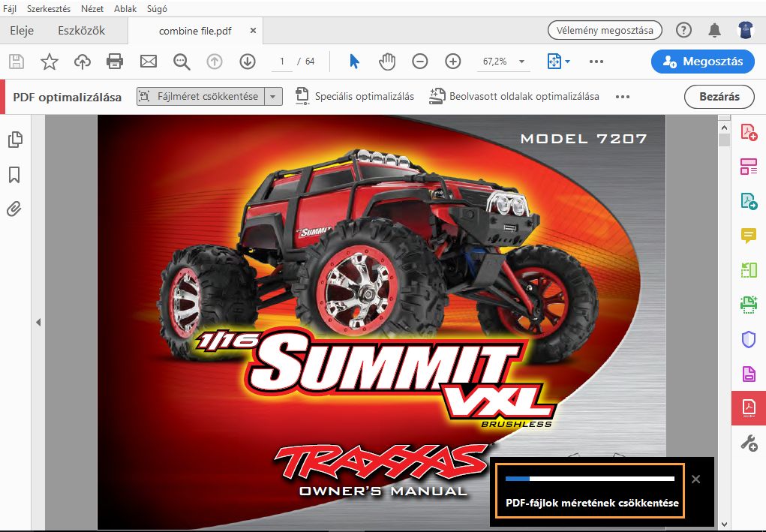Open more toolbar tools ellipsis
Viewport: 766px width, 532px height.
tap(596, 62)
